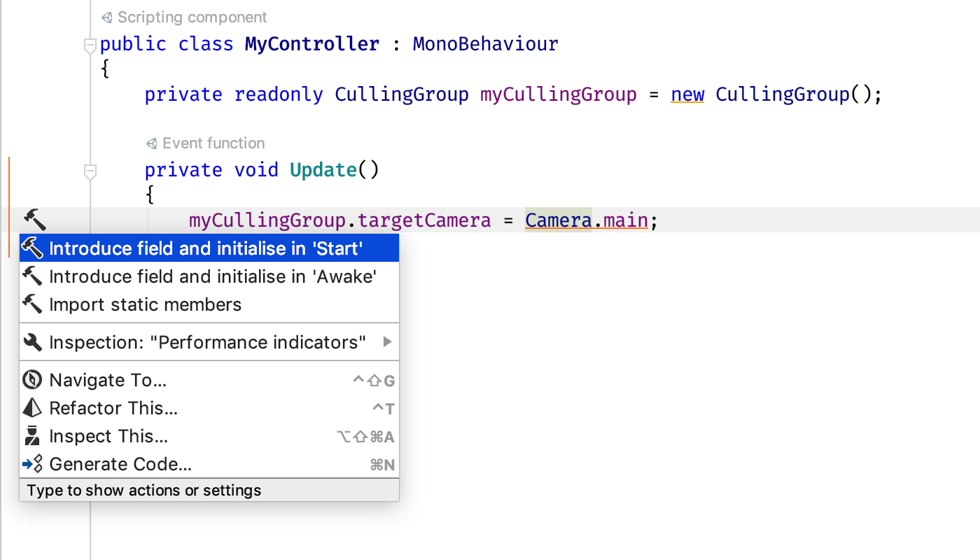980x560 pixels.
Task: Expand the Inspection submenu arrow
Action: pyautogui.click(x=387, y=342)
